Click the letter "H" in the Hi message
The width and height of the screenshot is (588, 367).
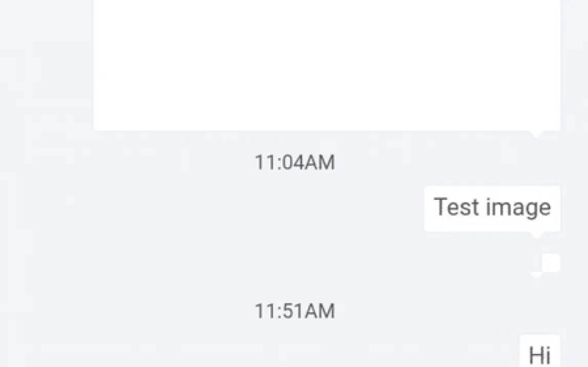(x=536, y=354)
